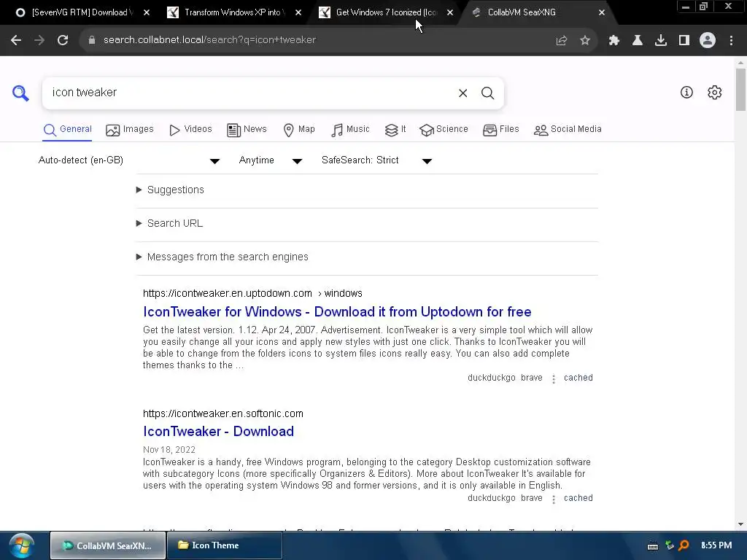Switch to Get Windows 7 Iconized tab

[386, 12]
